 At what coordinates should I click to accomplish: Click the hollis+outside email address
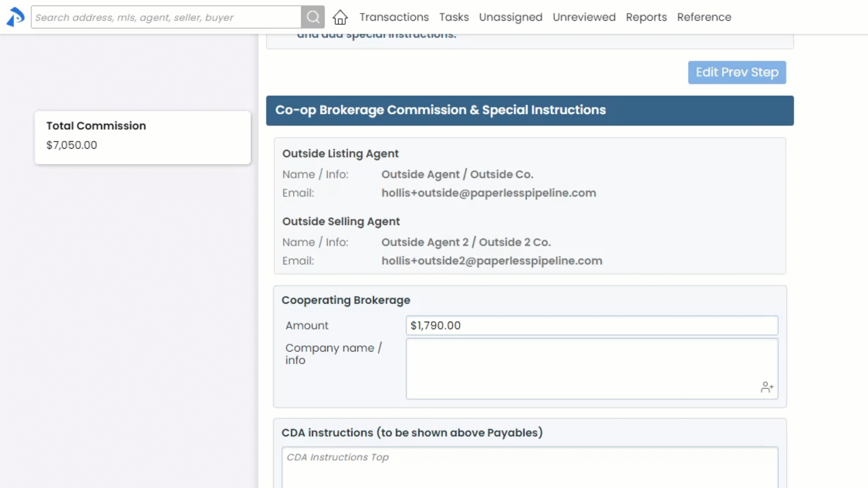tap(488, 193)
